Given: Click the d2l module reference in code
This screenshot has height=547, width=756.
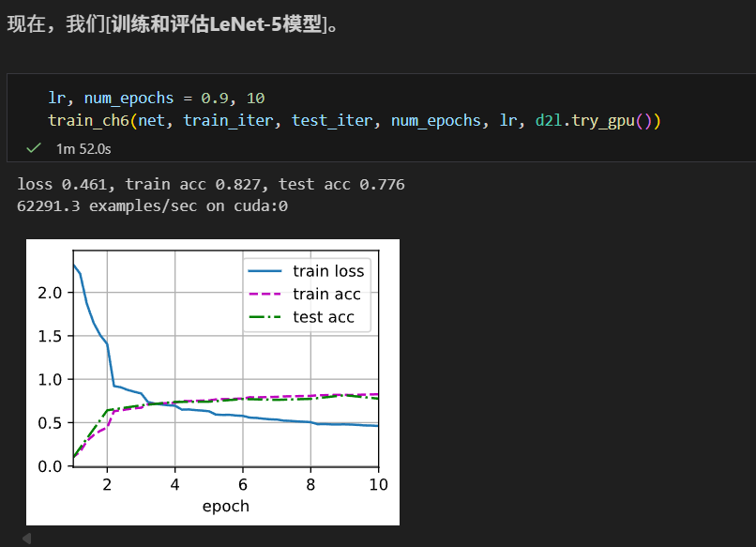Looking at the screenshot, I should pyautogui.click(x=546, y=120).
